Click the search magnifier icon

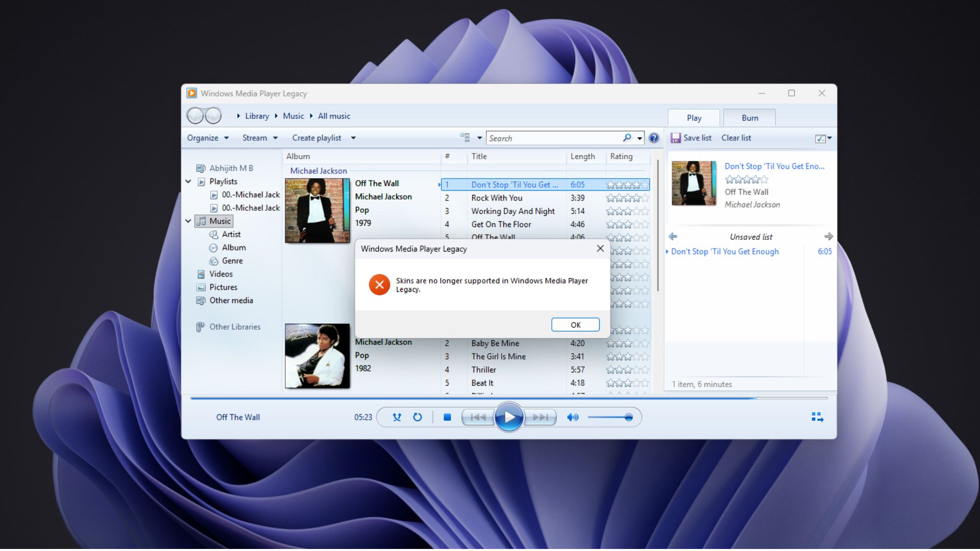tap(627, 138)
